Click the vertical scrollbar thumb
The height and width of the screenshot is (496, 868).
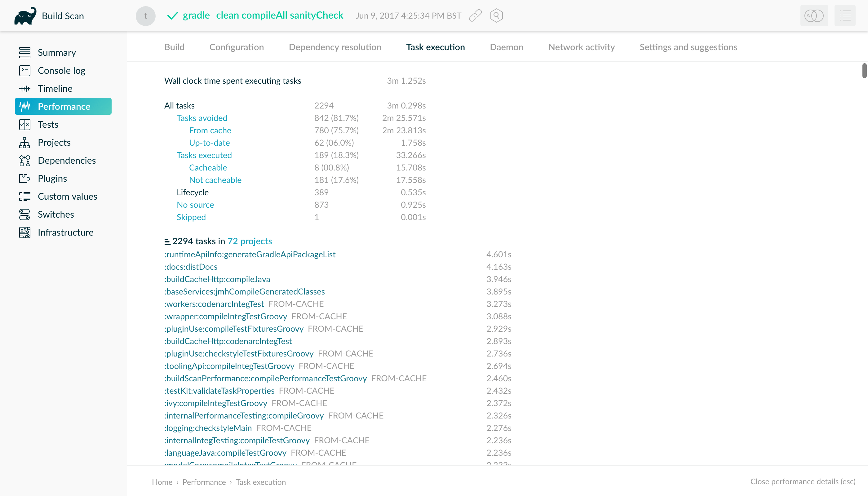click(x=864, y=70)
